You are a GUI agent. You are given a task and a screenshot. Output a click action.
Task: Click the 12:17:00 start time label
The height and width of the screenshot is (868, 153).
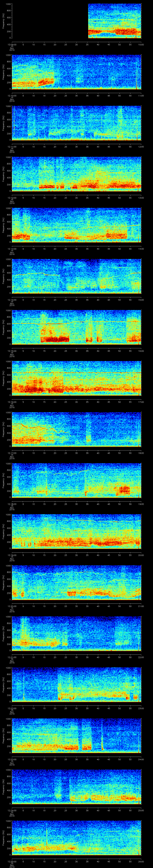(12, 453)
